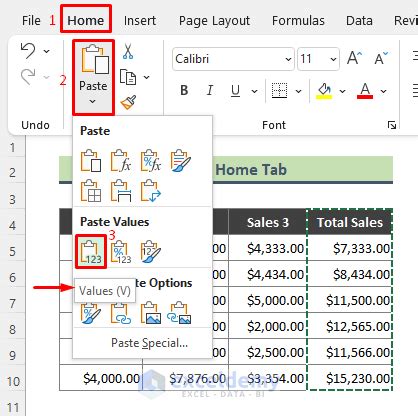
Task: Open the Data tab
Action: (359, 21)
